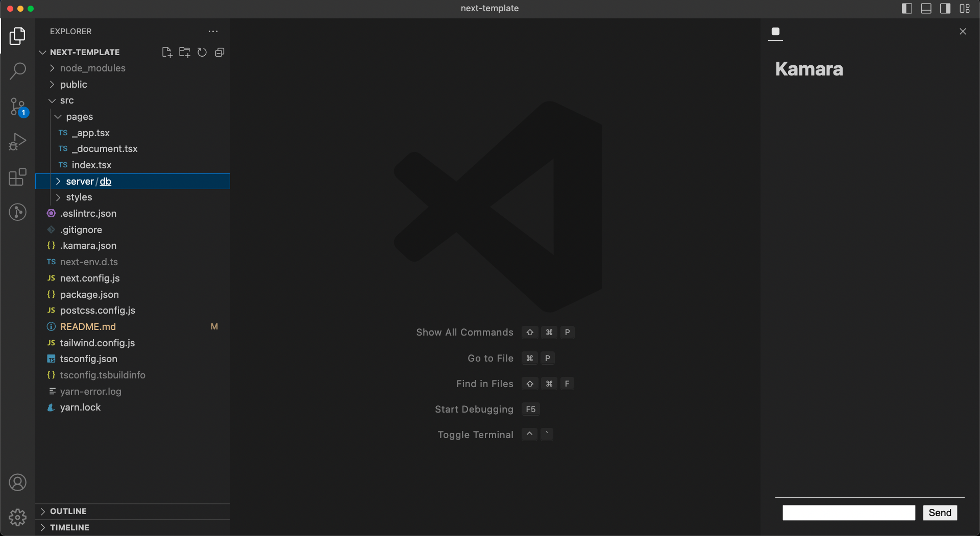Toggle secondary side bar layout icon
Viewport: 980px width, 536px height.
tap(945, 8)
